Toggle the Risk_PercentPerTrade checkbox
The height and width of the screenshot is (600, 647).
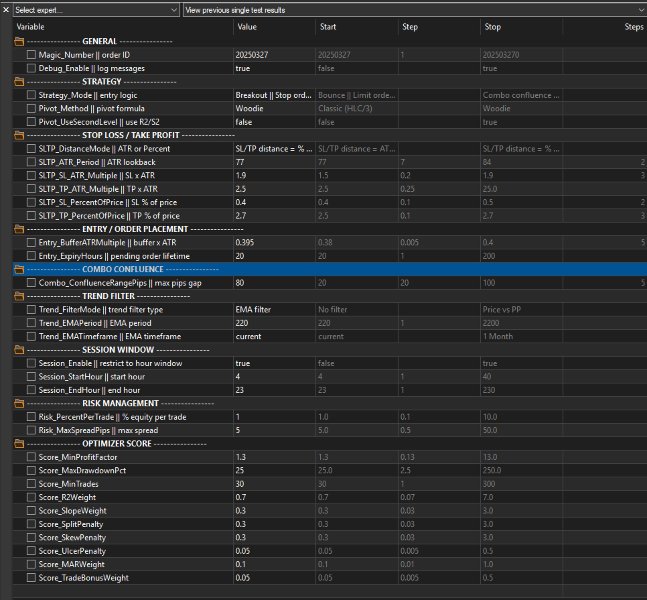[31, 417]
